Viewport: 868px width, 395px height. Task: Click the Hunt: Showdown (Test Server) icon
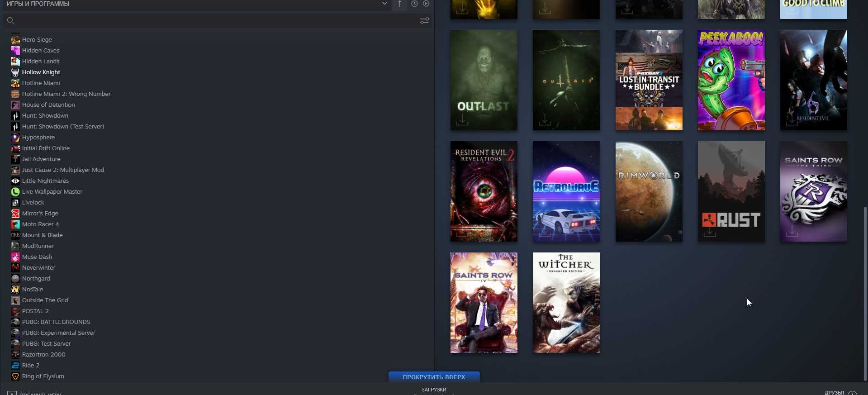click(15, 127)
